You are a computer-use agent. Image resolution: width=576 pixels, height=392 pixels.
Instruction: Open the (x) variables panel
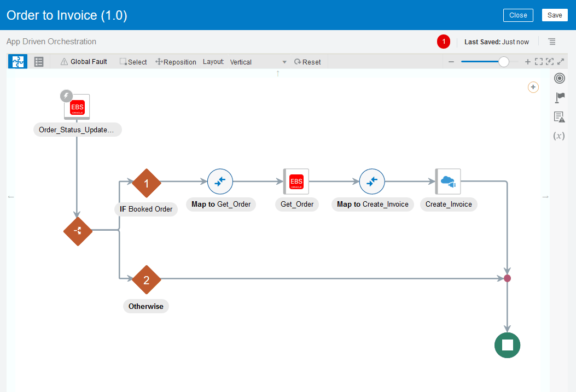558,136
